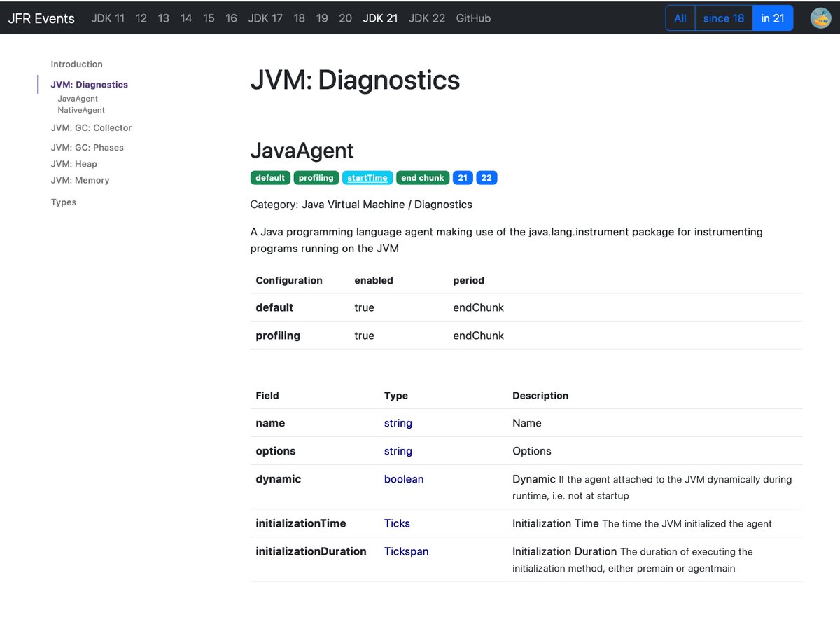
Task: Select JVM: Diagnostics in sidebar
Action: tap(90, 85)
